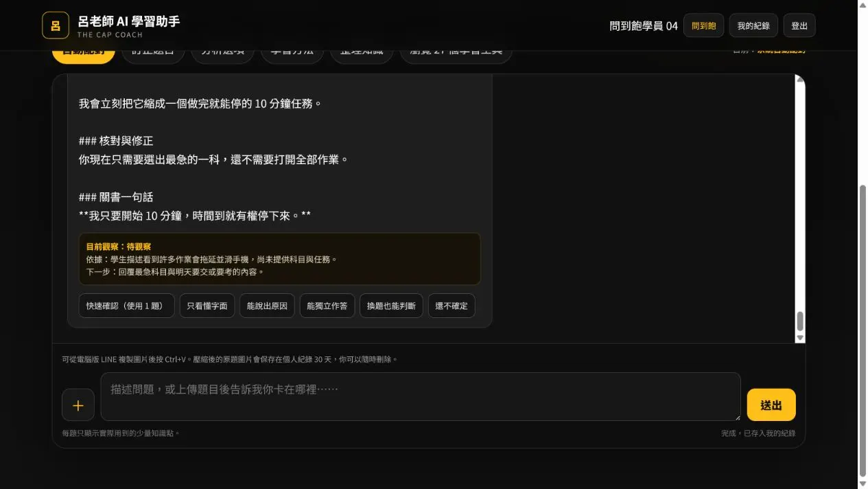Select 快速確認（使用 1 題） option

127,306
